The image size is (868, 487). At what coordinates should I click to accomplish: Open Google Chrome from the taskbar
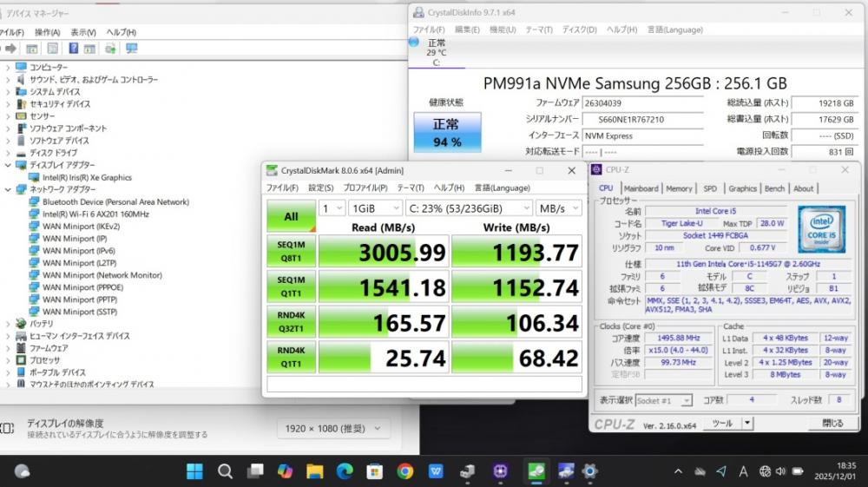tap(404, 471)
